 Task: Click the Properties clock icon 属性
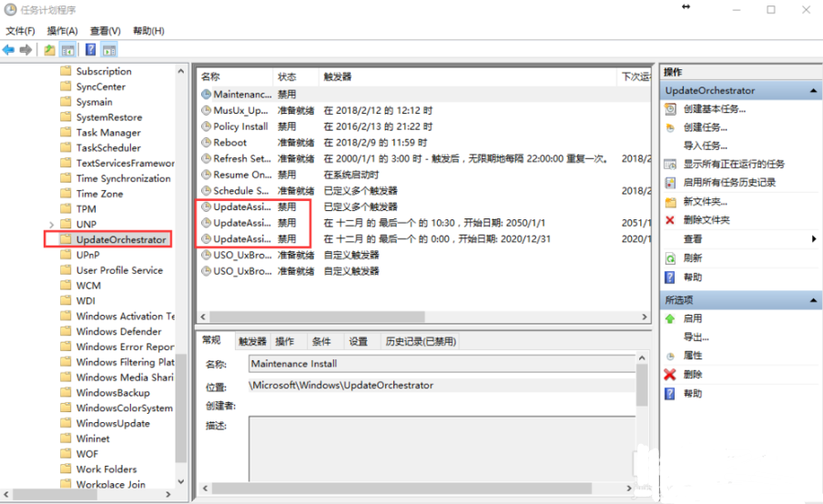[x=670, y=356]
